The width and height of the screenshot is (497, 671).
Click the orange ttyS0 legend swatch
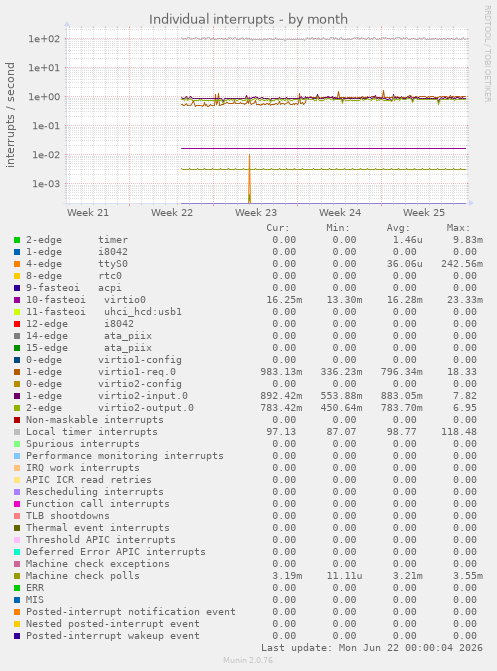click(17, 264)
